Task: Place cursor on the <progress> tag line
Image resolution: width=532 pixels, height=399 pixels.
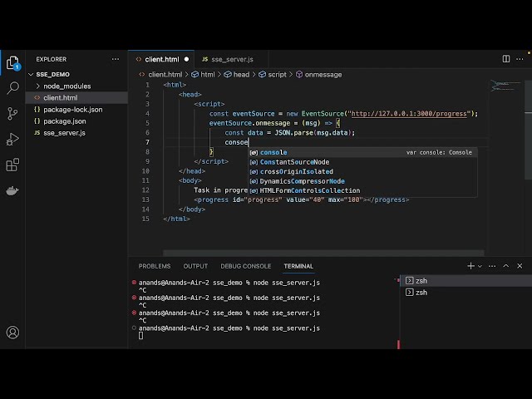Action: 301,199
